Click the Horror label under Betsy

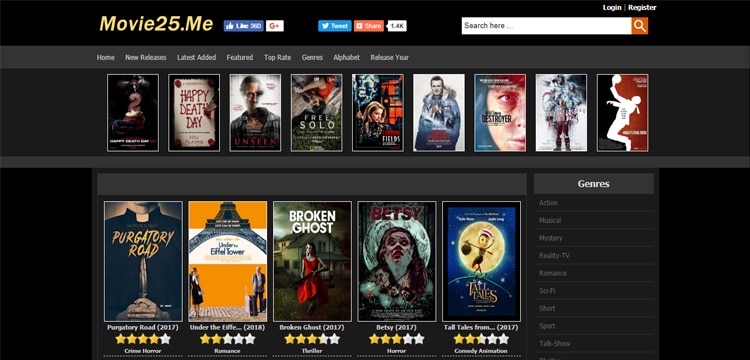click(x=397, y=351)
